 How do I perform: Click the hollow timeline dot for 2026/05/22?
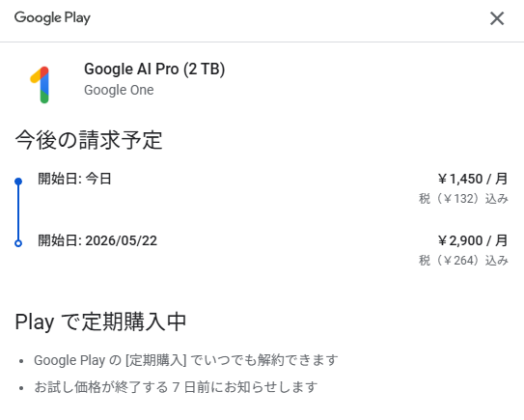click(x=18, y=243)
